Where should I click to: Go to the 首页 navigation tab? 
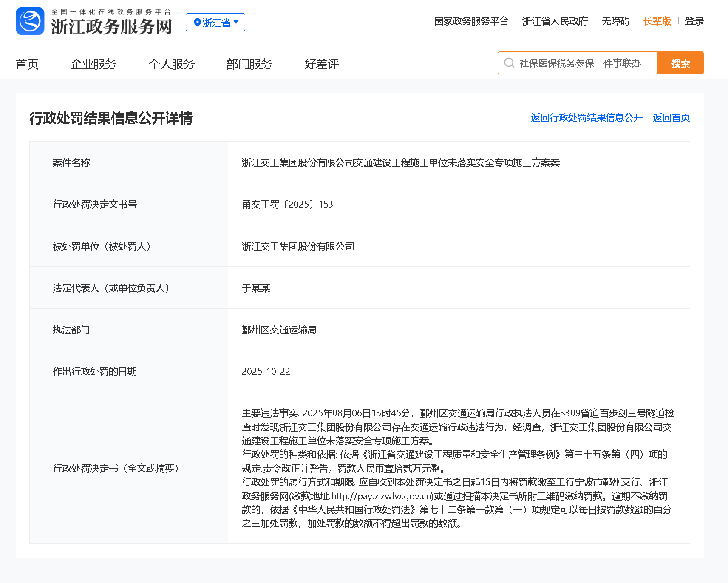(27, 64)
